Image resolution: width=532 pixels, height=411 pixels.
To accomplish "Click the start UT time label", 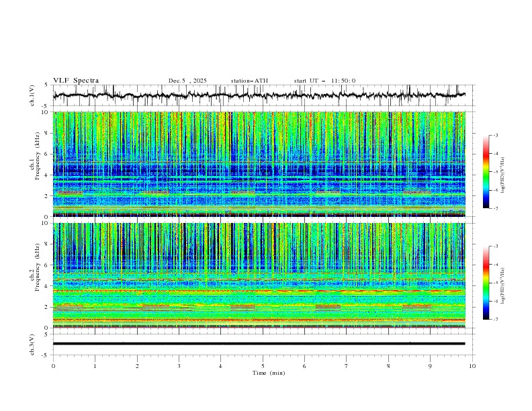I will tap(324, 81).
